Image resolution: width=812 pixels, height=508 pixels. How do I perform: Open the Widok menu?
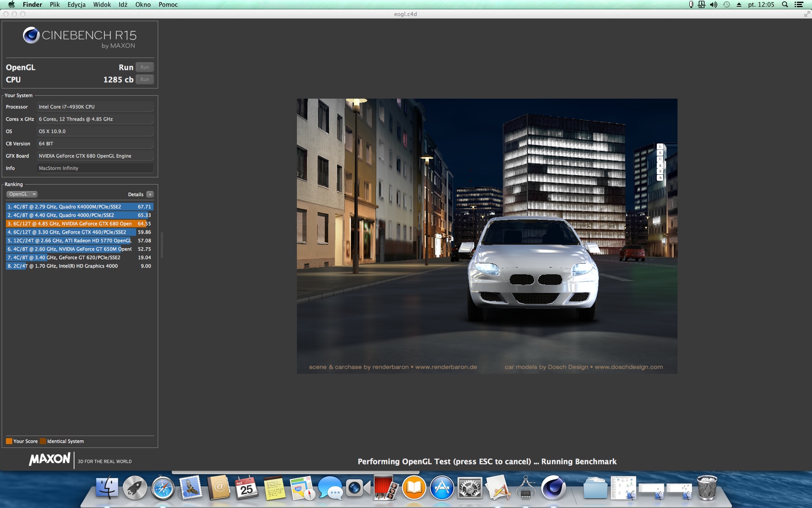(x=102, y=5)
